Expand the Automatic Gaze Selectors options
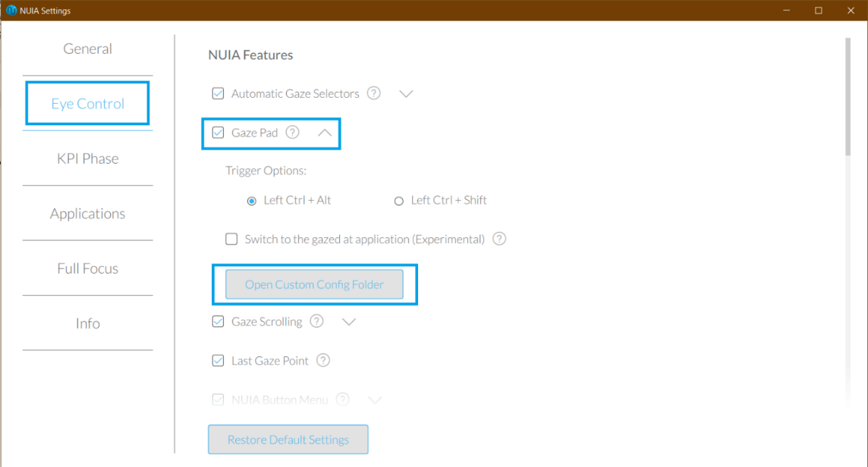This screenshot has width=868, height=467. (407, 94)
